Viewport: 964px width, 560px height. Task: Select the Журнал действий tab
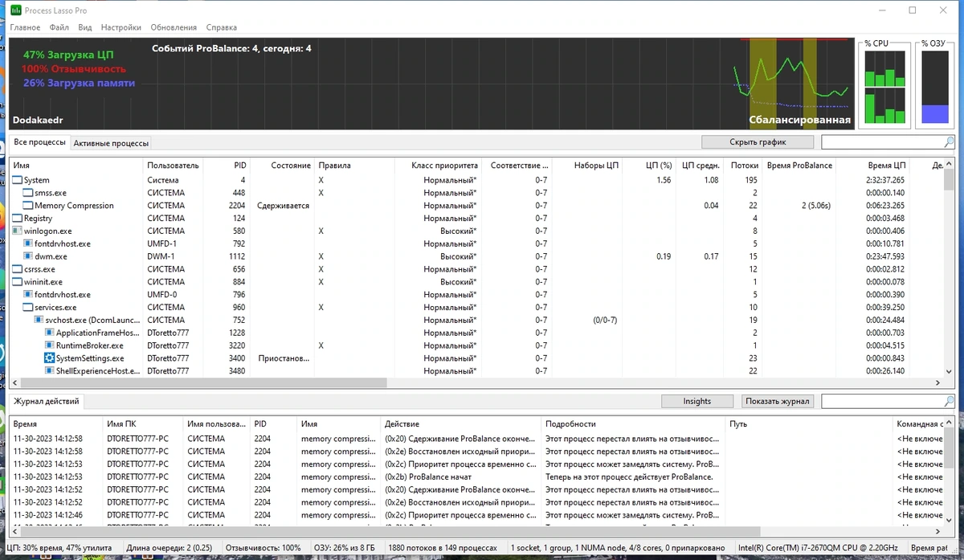(x=47, y=401)
